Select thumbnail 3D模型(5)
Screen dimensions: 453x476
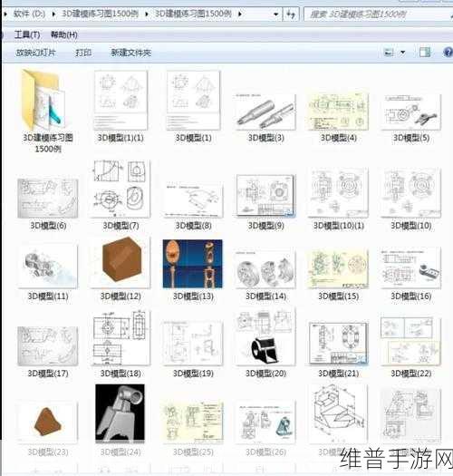[410, 112]
